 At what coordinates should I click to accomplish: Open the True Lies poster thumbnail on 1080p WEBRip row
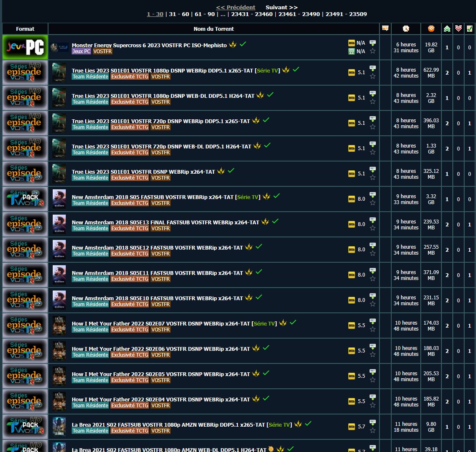point(59,72)
